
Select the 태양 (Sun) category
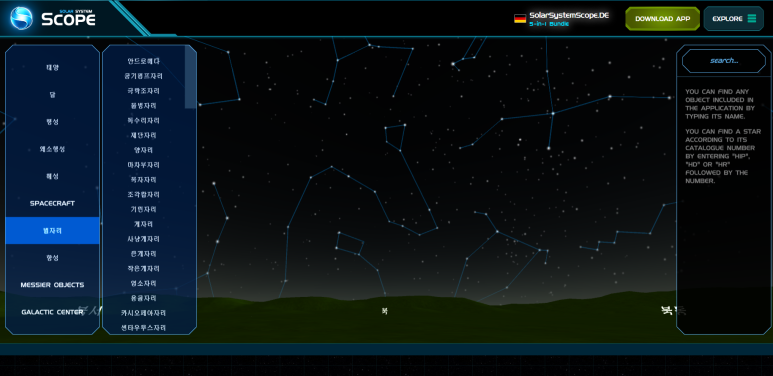pyautogui.click(x=52, y=68)
